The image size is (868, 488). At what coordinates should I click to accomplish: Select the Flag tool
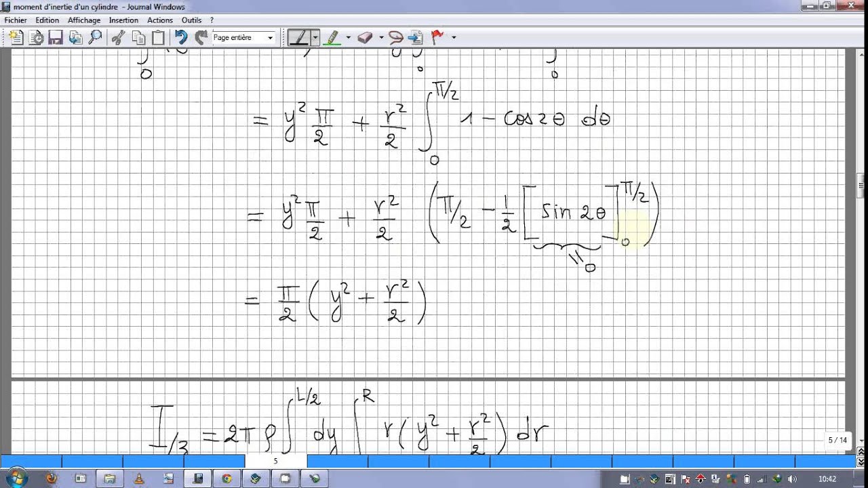pos(437,37)
